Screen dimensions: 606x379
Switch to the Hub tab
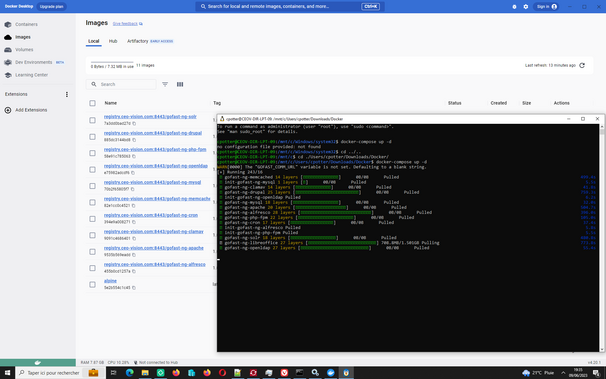113,41
